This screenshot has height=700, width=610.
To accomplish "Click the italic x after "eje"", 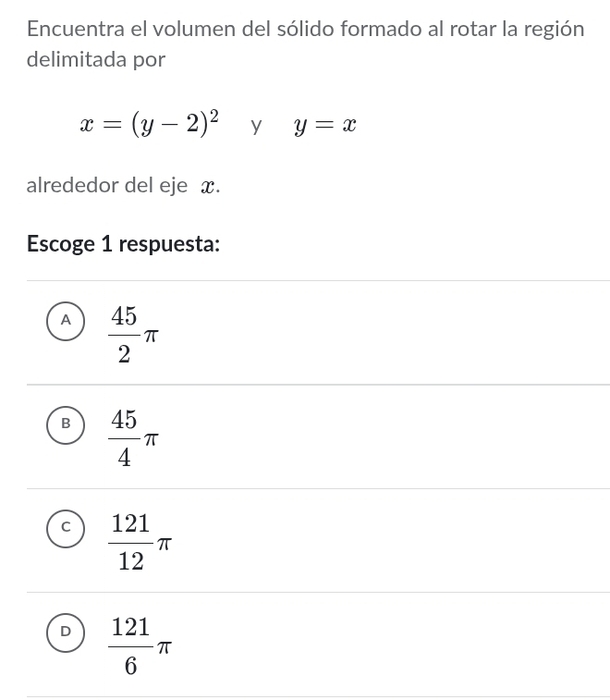I will [x=208, y=186].
